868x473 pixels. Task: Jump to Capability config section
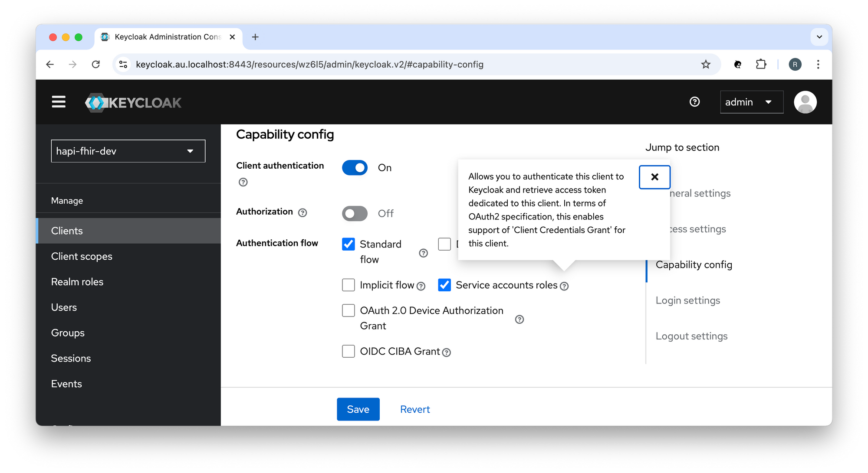tap(694, 264)
